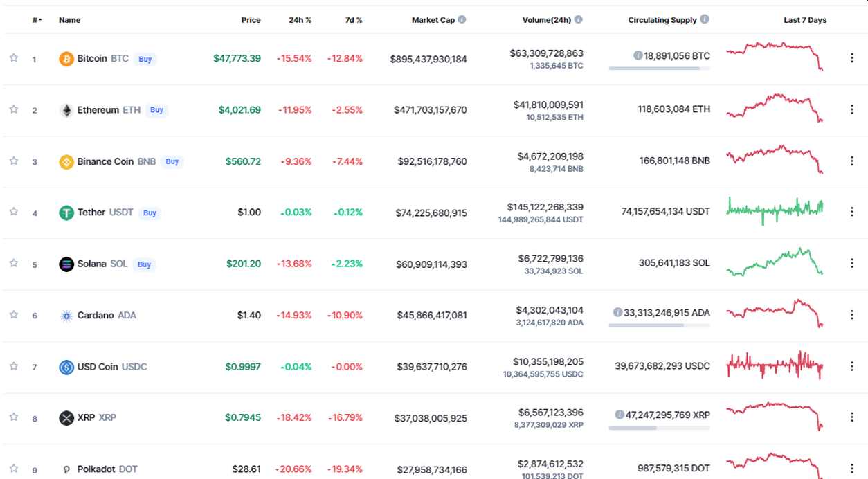
Task: Open the Polkadot DOT coin link
Action: pos(107,469)
